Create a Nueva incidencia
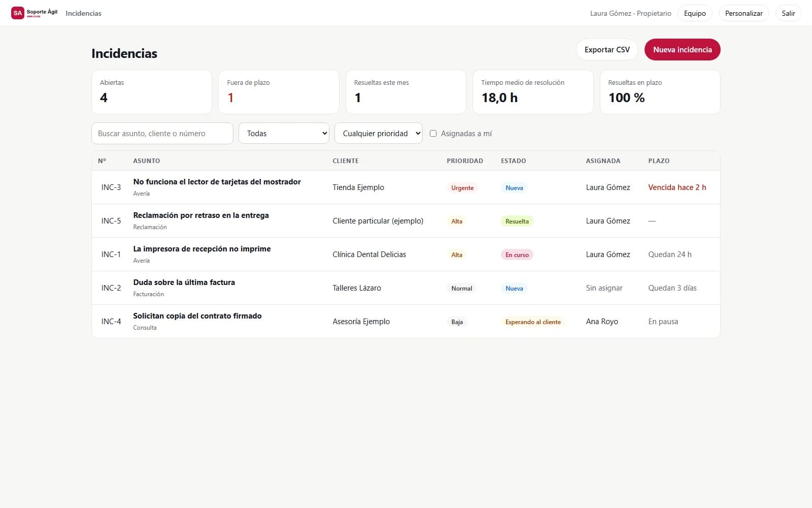 pos(682,50)
